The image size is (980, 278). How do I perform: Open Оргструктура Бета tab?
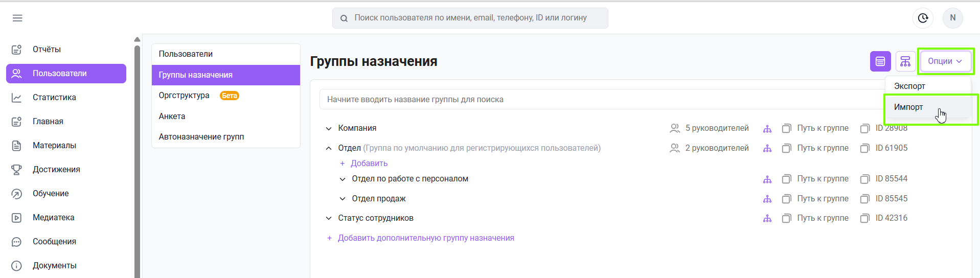(x=226, y=96)
